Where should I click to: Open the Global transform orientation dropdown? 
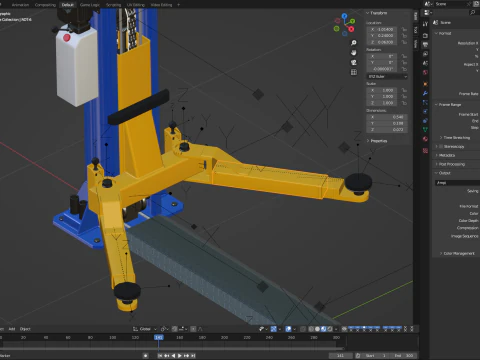pyautogui.click(x=145, y=329)
